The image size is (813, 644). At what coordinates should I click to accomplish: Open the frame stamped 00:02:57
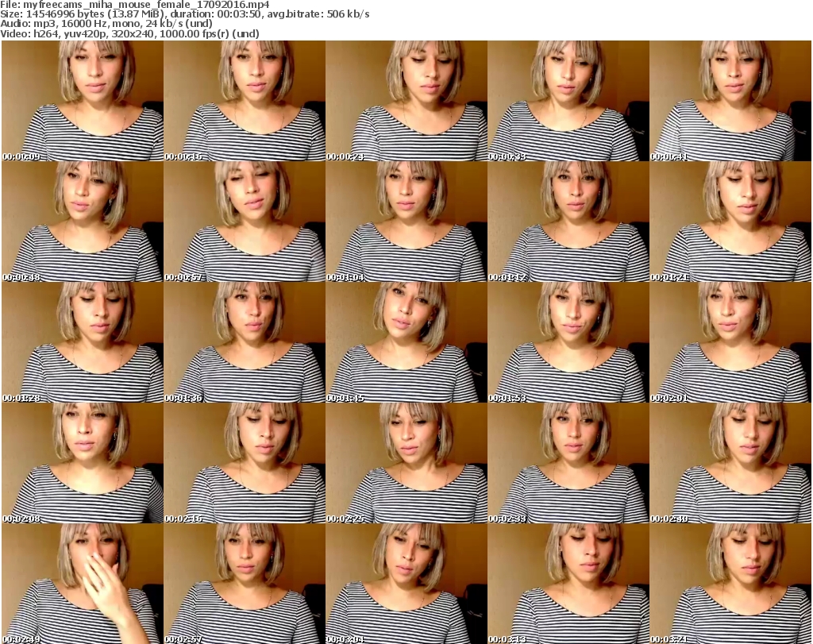245,584
